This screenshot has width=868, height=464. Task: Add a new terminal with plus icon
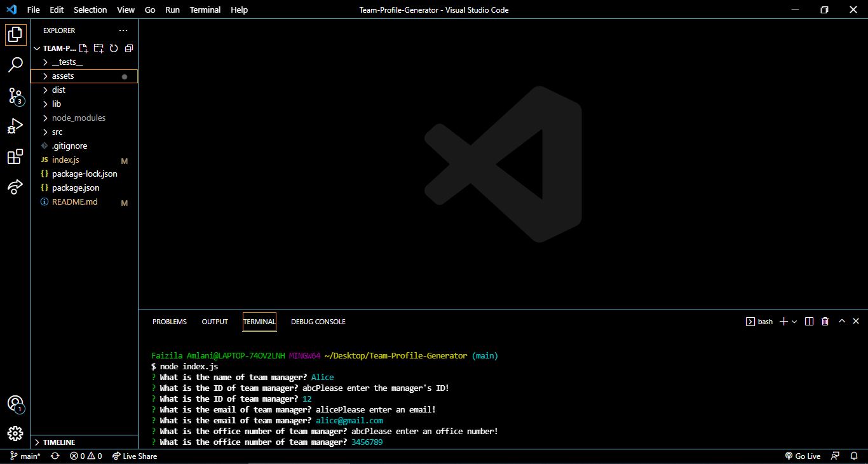click(783, 322)
